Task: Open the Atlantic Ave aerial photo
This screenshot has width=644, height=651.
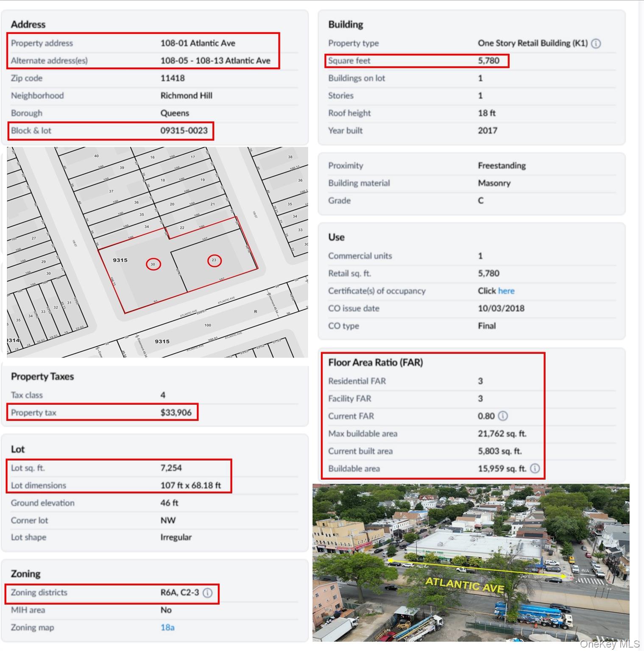Action: tap(471, 562)
